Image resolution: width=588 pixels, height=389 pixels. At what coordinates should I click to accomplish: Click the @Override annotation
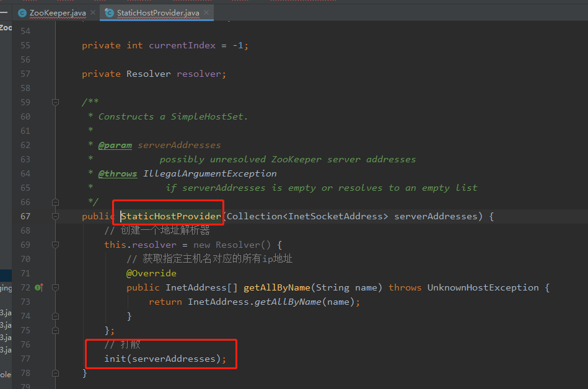coord(152,273)
